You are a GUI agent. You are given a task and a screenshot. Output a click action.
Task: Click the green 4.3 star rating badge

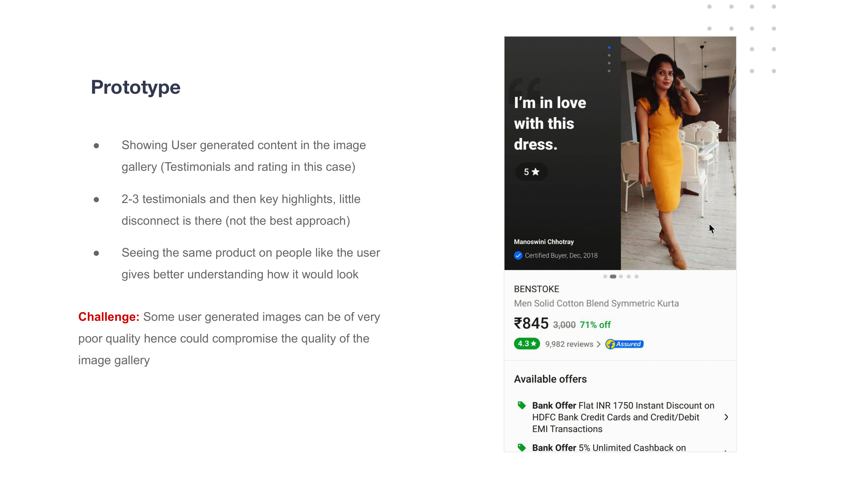click(x=527, y=343)
